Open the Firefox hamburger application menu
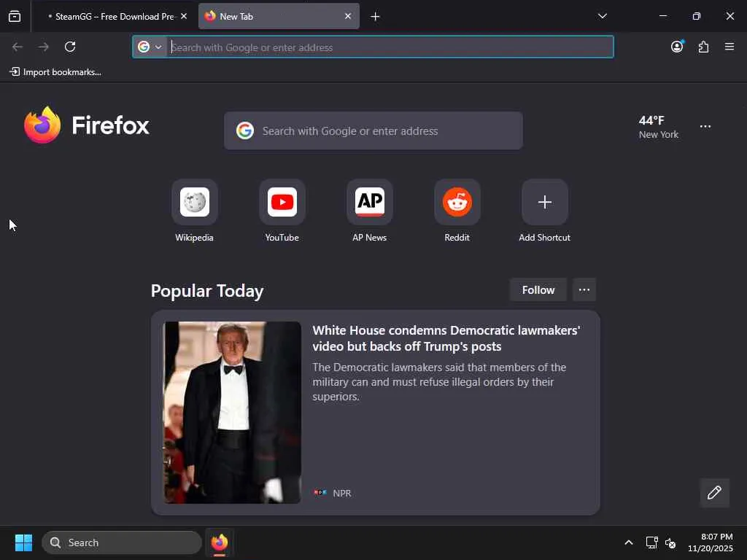 pyautogui.click(x=729, y=47)
